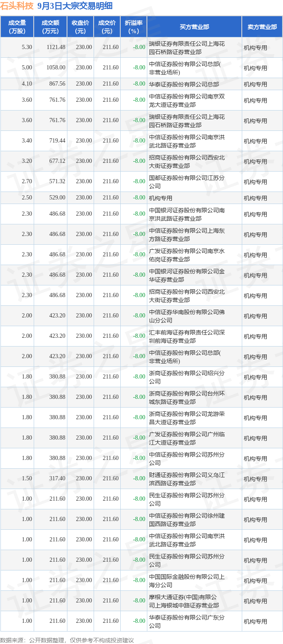Click the 摩根大通证券(中国) buyer entry
This screenshot has height=644, width=283.
coord(187,601)
